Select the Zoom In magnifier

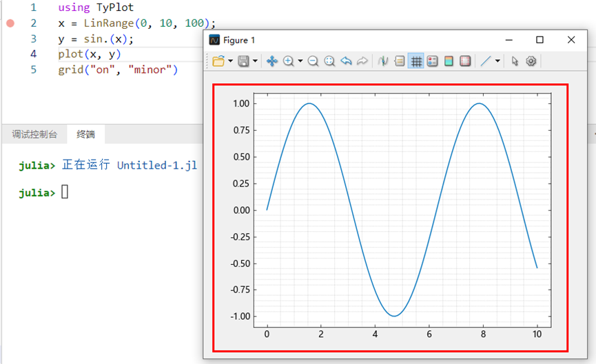289,61
